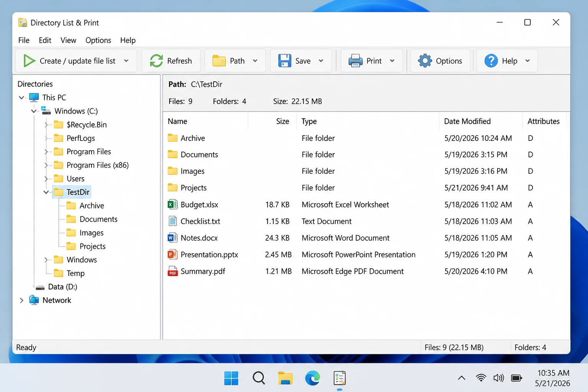Click the app icon in title bar
The width and height of the screenshot is (588, 392).
pos(23,23)
